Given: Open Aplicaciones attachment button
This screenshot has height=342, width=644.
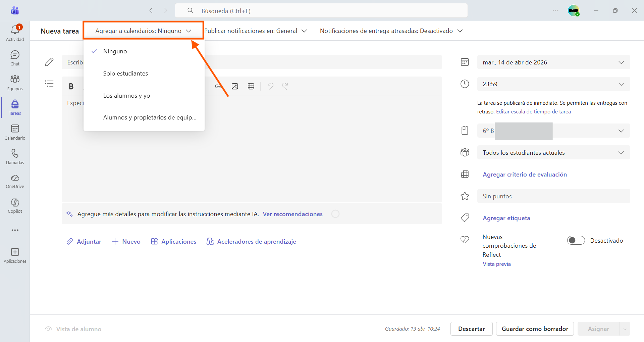Looking at the screenshot, I should click(x=174, y=242).
